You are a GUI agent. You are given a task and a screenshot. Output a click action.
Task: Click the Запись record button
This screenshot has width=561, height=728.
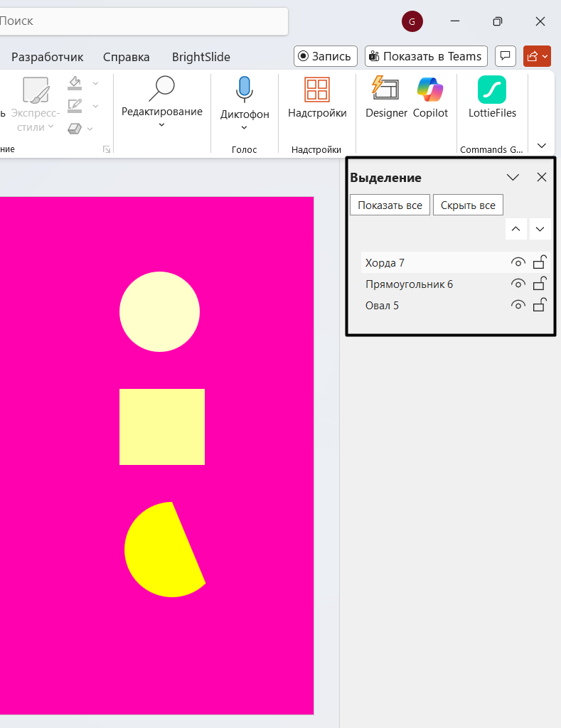(326, 56)
